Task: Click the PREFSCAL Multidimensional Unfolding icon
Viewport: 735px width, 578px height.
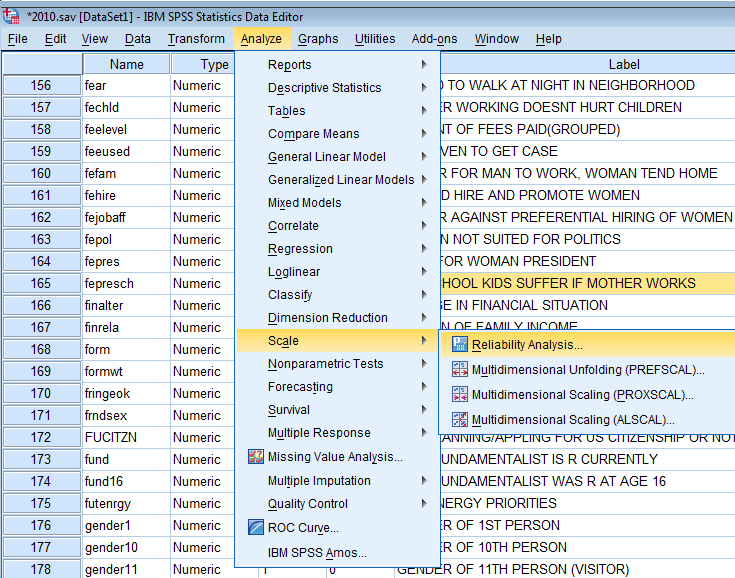Action: (x=460, y=370)
